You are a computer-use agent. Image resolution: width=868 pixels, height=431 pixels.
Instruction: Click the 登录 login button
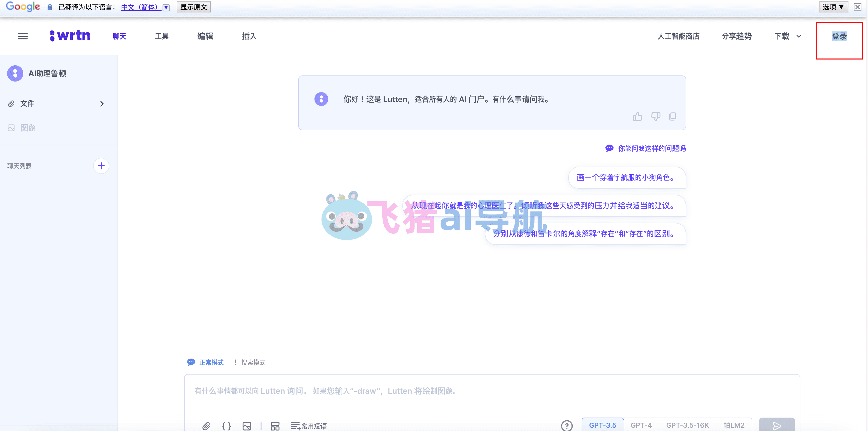839,36
